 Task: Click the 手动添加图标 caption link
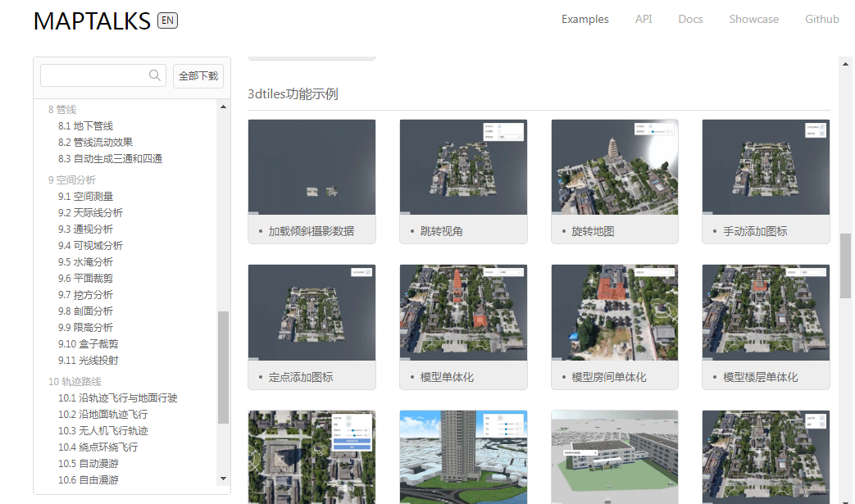[755, 231]
